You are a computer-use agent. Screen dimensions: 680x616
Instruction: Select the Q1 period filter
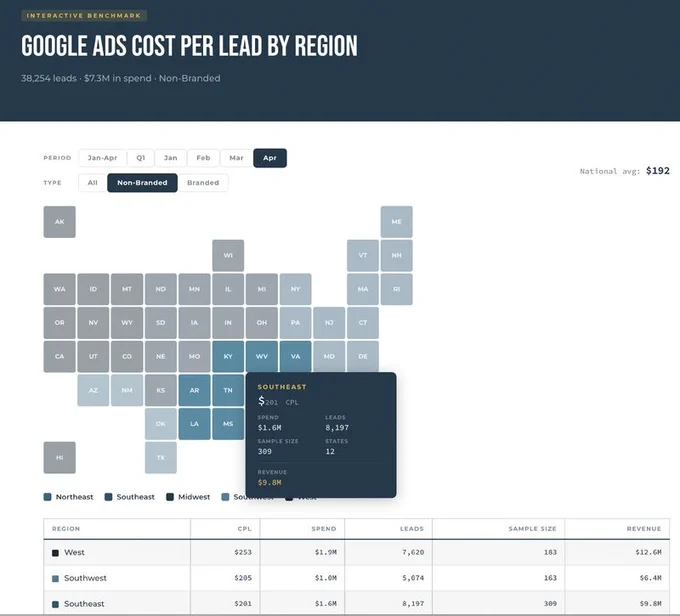coord(141,158)
